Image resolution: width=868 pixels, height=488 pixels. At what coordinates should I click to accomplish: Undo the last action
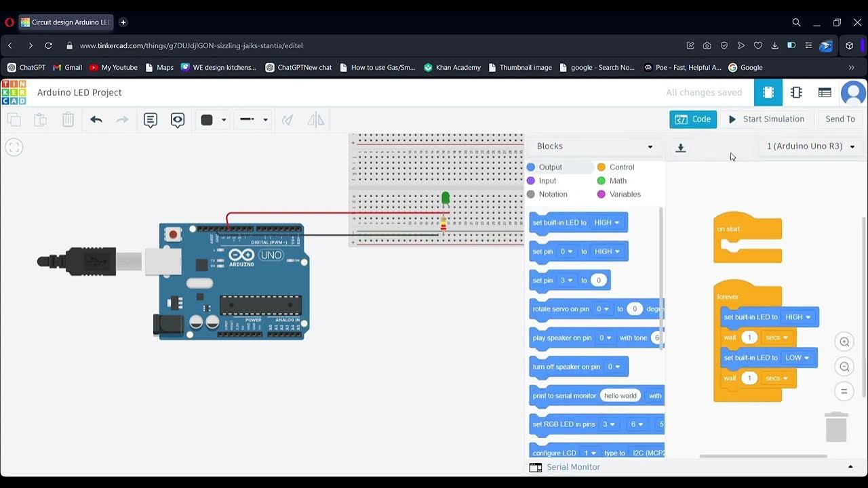96,120
